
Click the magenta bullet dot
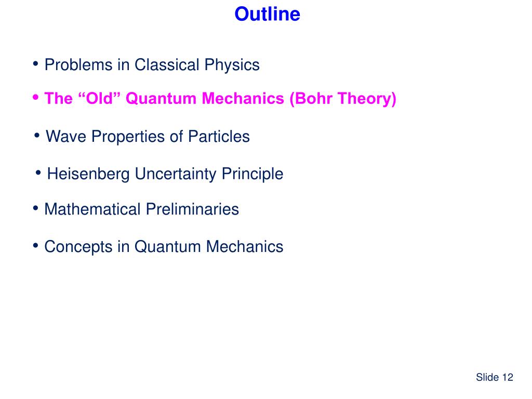[36, 97]
